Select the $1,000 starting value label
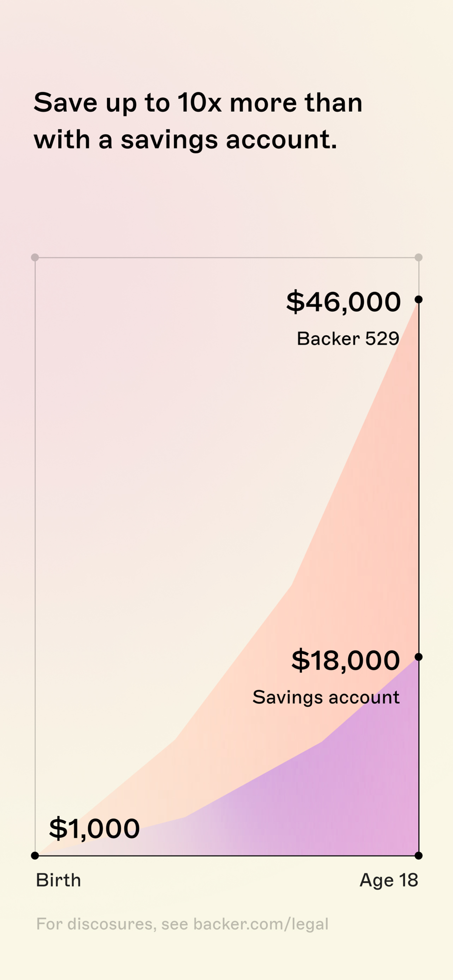 (x=95, y=829)
